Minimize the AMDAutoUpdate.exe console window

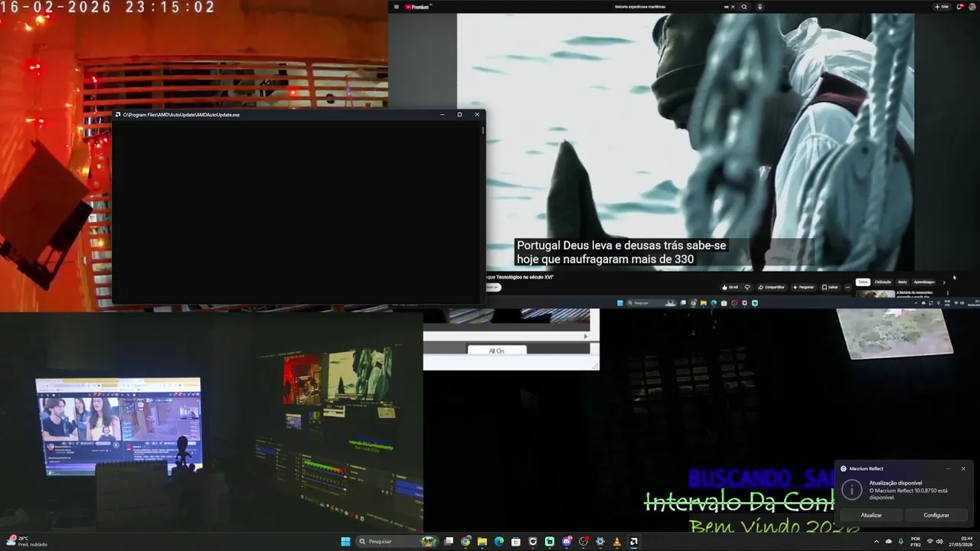tap(443, 115)
